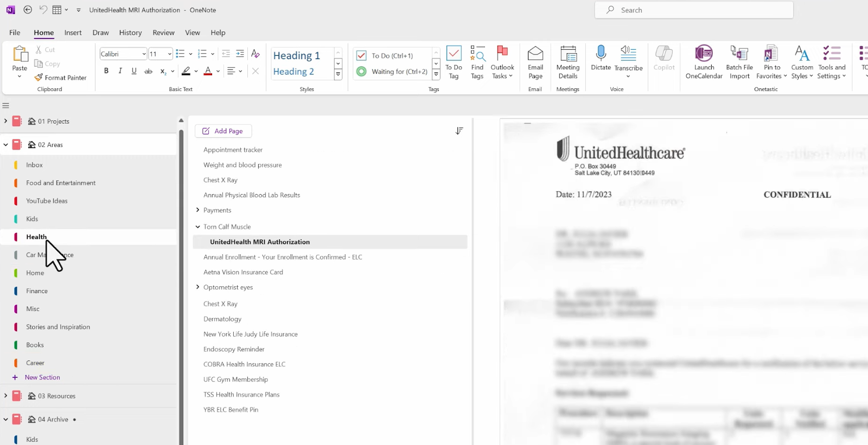Expand the Payments page group
The width and height of the screenshot is (868, 445).
(x=197, y=210)
